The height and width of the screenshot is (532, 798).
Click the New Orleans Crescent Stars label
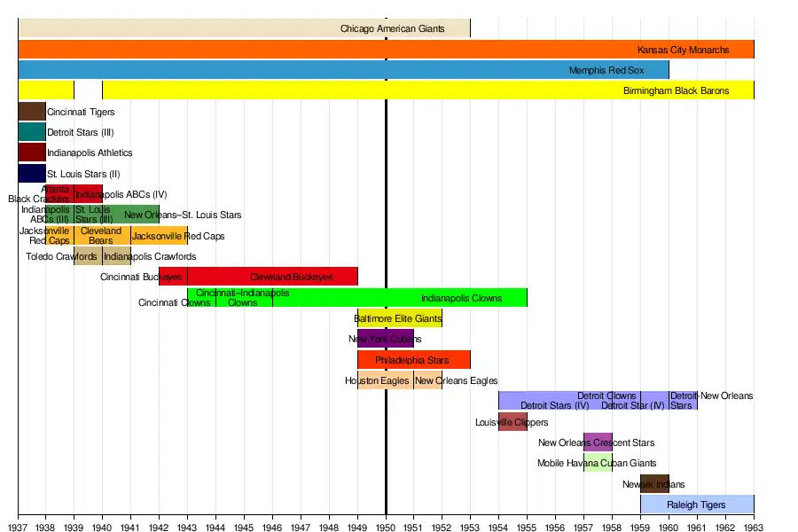(x=596, y=442)
